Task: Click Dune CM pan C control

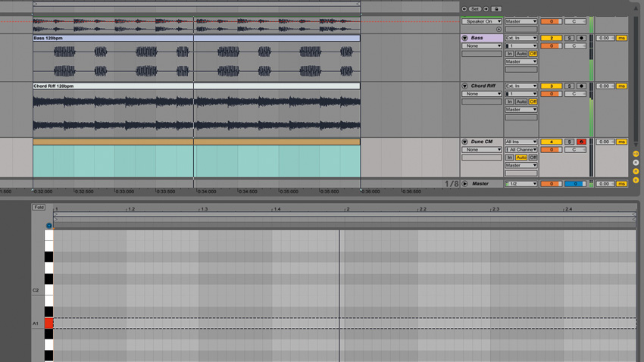Action: pyautogui.click(x=575, y=150)
